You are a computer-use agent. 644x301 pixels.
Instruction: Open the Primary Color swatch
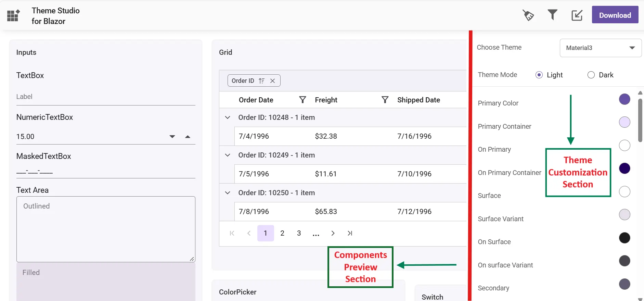[x=624, y=99]
